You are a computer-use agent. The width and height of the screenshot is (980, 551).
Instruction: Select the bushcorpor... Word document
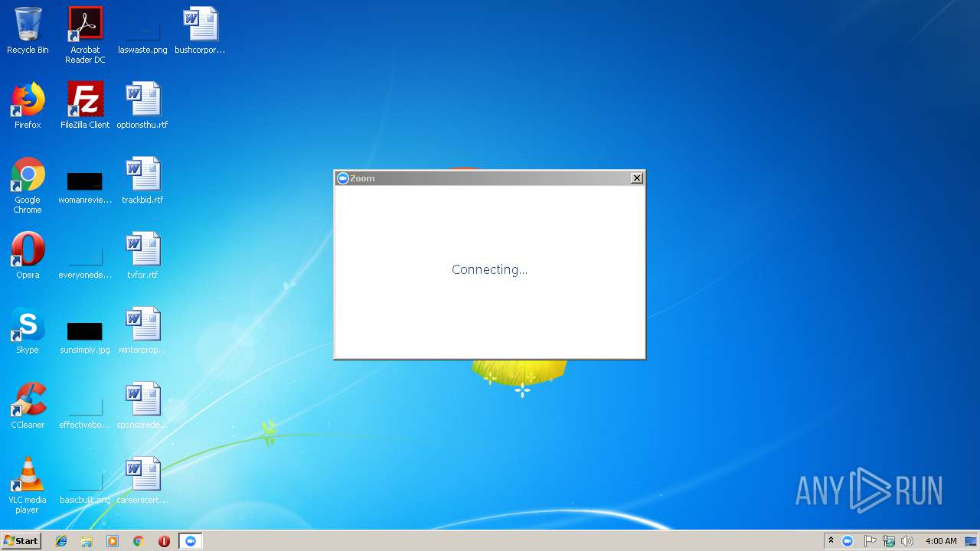[x=200, y=31]
